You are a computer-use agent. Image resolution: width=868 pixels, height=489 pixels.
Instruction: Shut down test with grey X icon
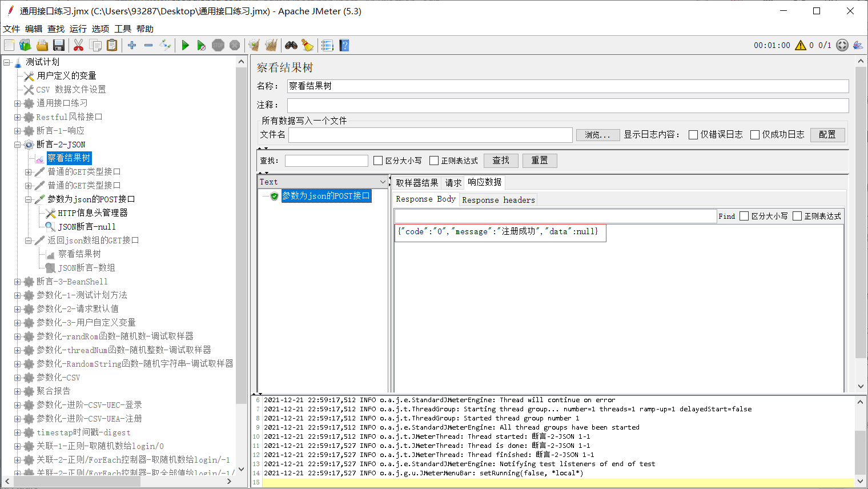(235, 45)
